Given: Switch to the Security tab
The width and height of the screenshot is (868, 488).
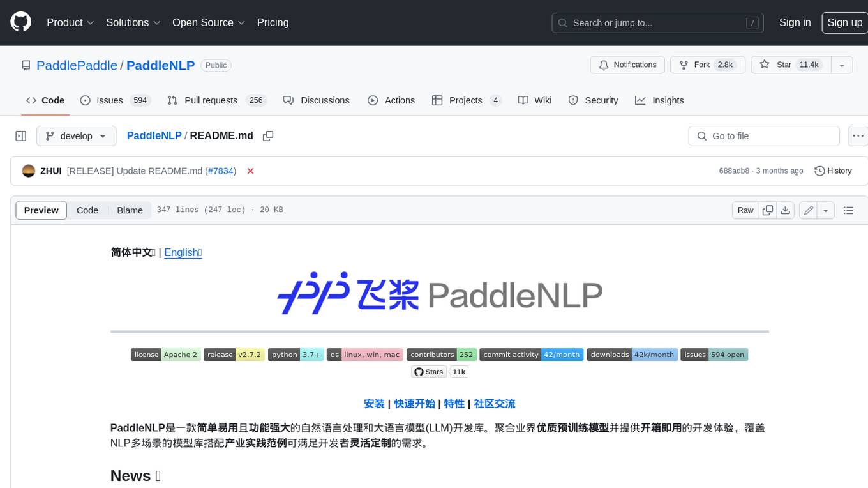Looking at the screenshot, I should click(x=593, y=100).
